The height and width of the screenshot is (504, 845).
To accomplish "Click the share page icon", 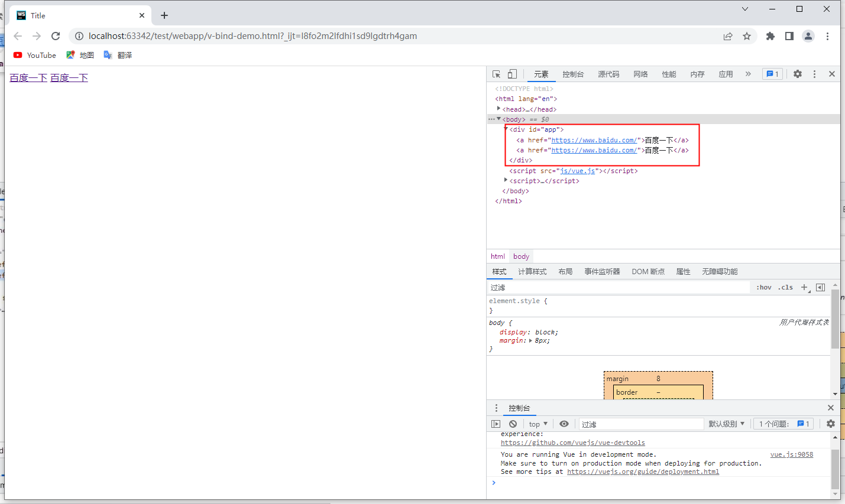I will point(728,36).
